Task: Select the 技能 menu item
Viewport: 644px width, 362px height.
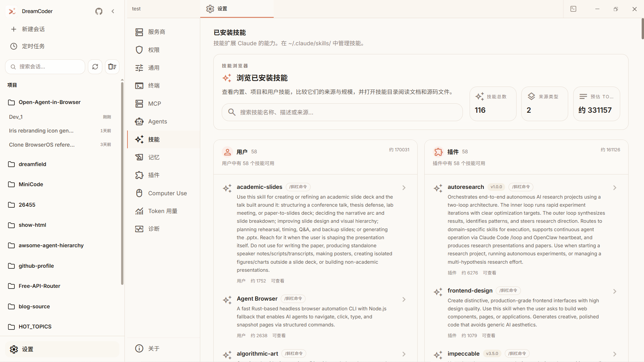Action: pyautogui.click(x=164, y=140)
